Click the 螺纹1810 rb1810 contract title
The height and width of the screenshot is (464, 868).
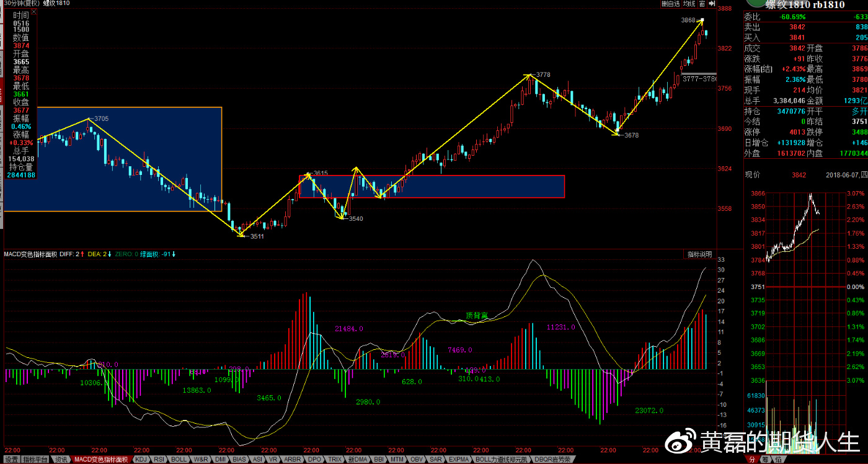pos(805,5)
